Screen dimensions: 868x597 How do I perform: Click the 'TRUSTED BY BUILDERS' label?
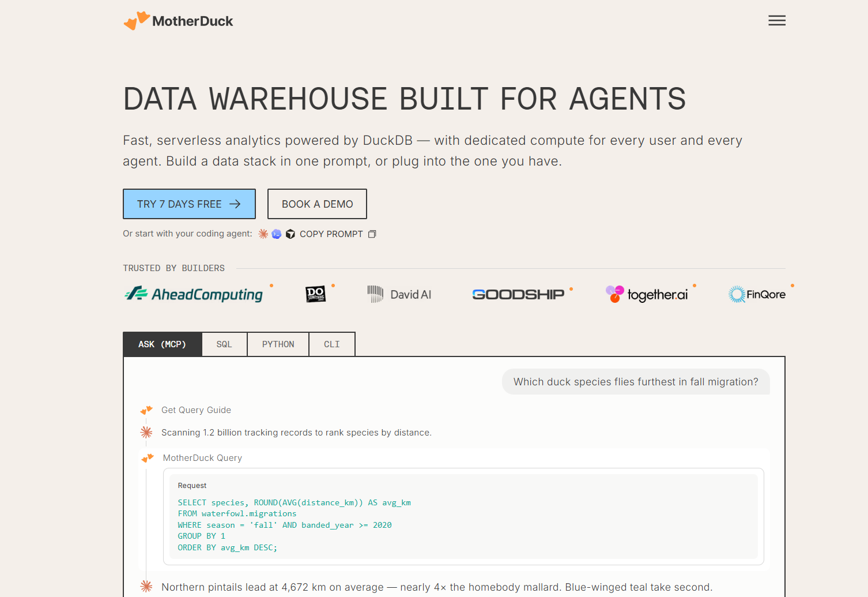pos(173,268)
